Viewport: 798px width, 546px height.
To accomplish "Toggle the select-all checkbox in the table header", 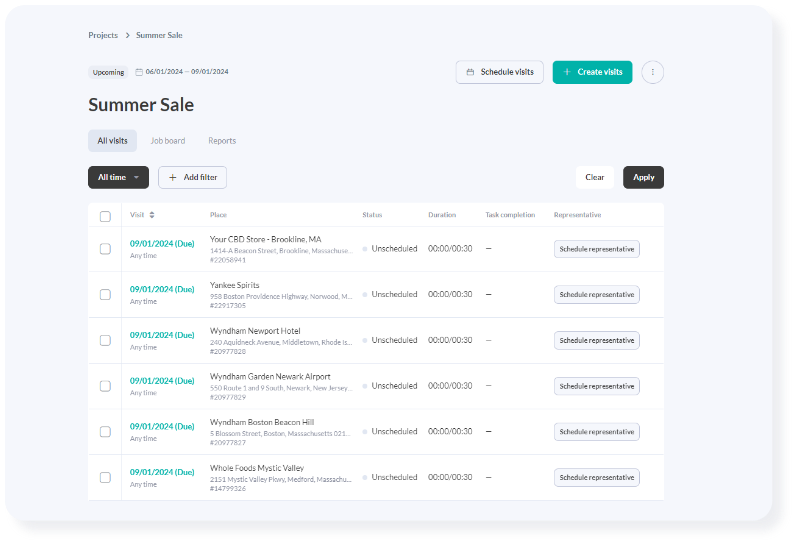I will point(105,217).
